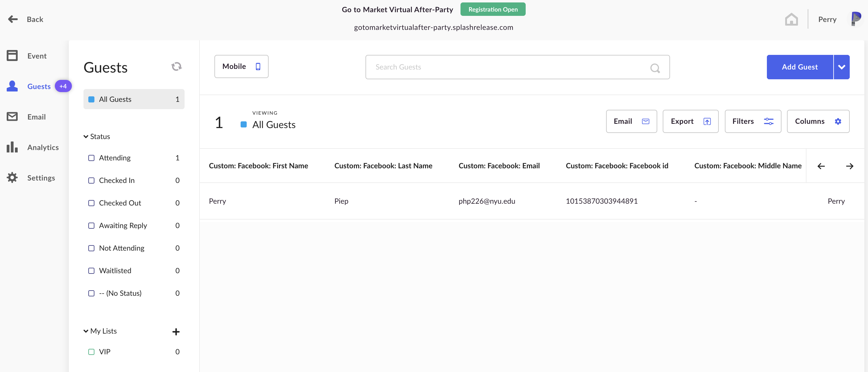
Task: Refresh the guest list with sync icon
Action: [176, 67]
